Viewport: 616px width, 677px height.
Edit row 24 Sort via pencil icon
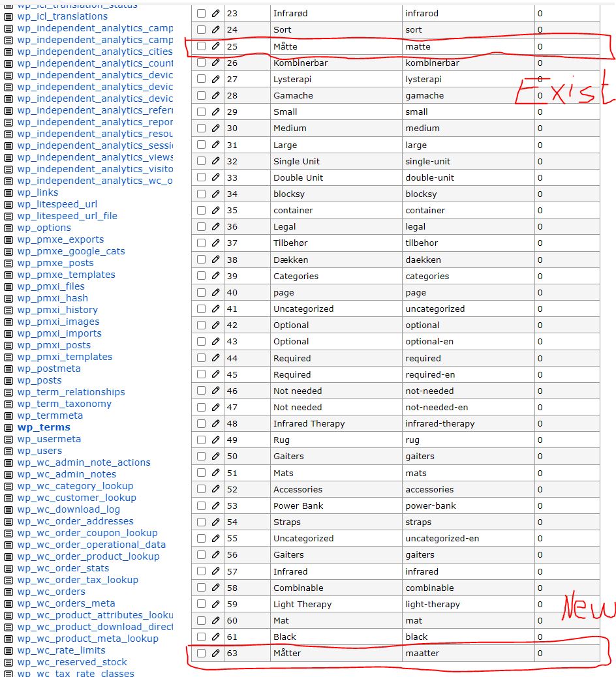tap(215, 30)
